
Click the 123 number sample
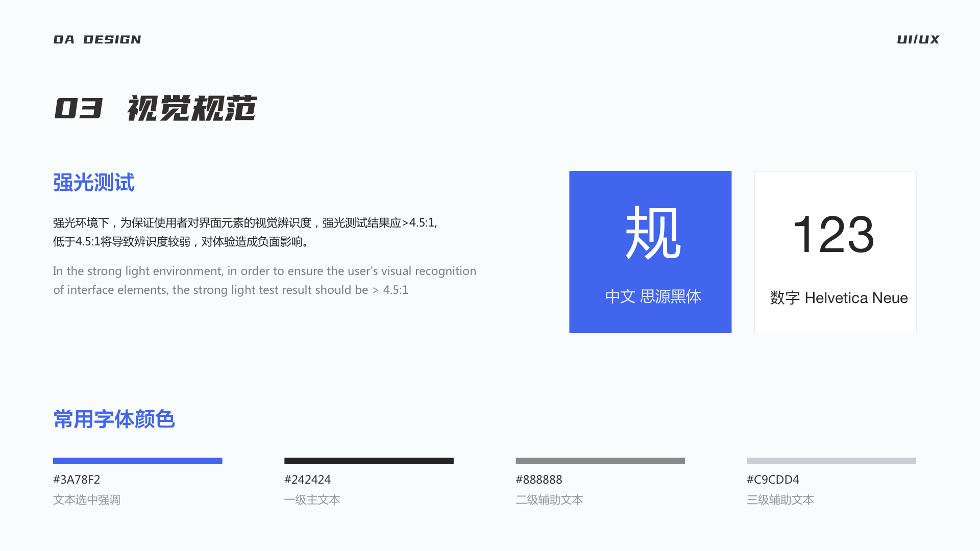pos(834,235)
